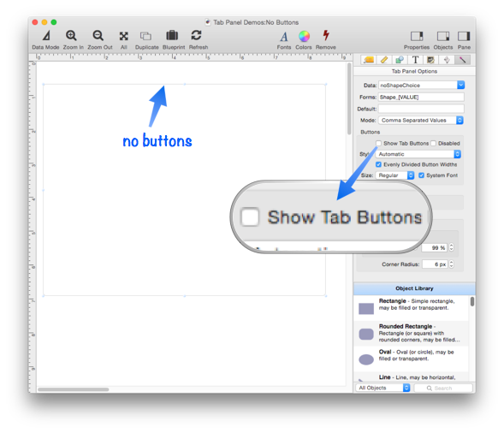
Task: Open the Blueprint briefcase tool
Action: click(172, 35)
